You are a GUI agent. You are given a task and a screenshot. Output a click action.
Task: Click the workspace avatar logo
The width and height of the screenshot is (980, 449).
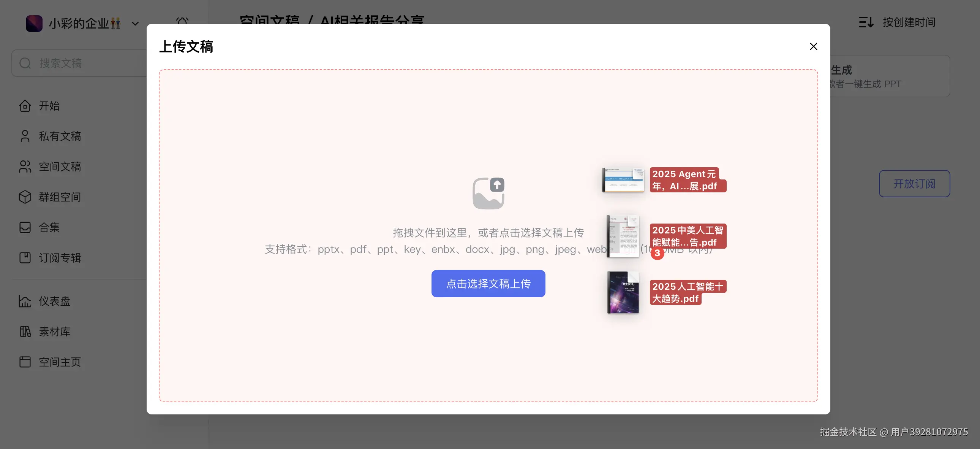(34, 24)
